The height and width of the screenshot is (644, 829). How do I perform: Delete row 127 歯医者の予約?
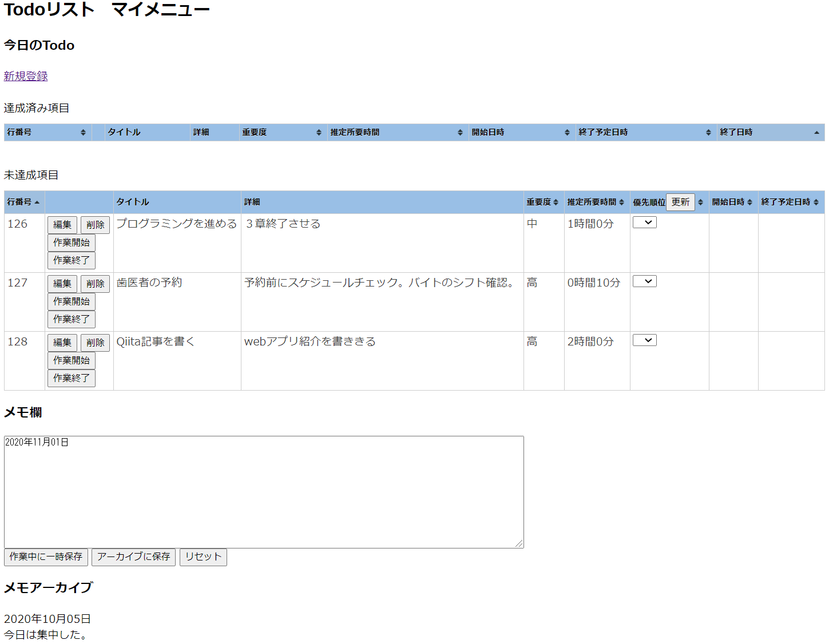tap(95, 284)
